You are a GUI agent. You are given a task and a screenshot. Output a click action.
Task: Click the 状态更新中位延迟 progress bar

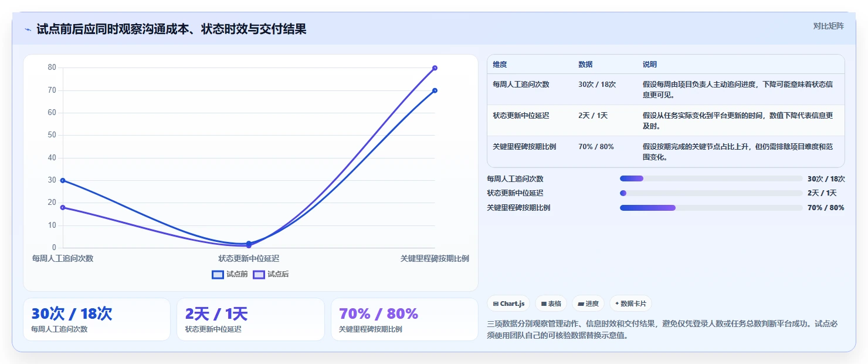click(711, 193)
